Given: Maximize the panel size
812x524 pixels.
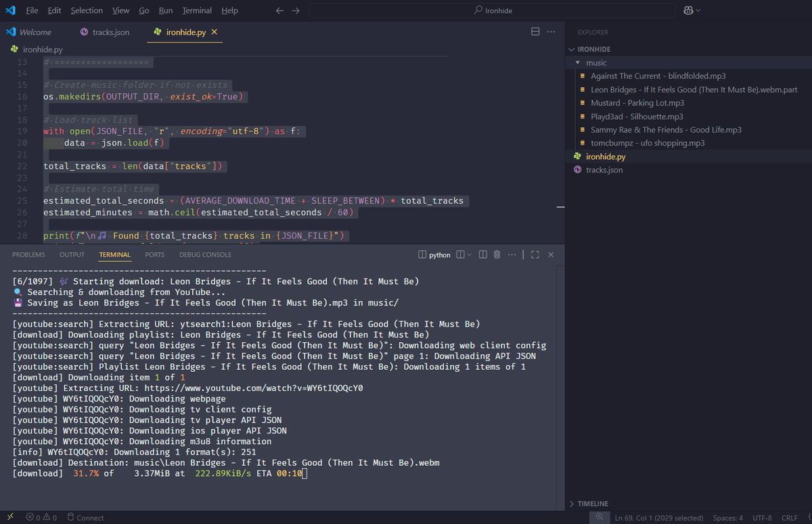Looking at the screenshot, I should coord(535,255).
